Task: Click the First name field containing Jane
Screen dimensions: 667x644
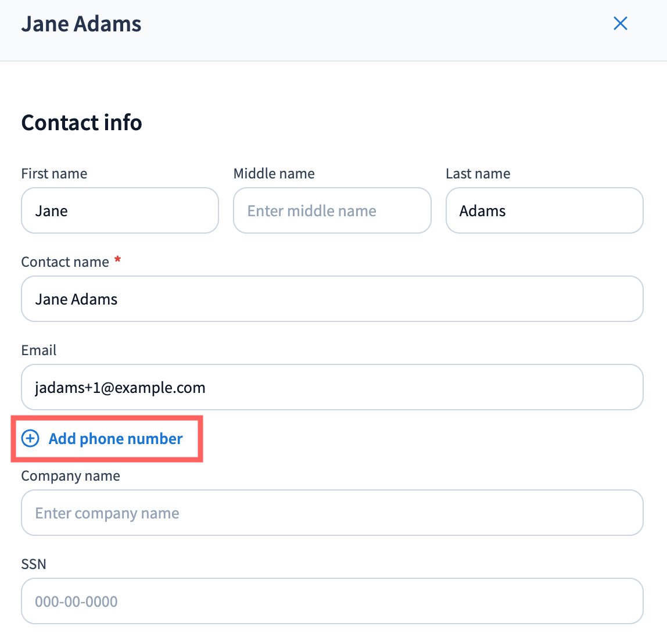Action: (x=120, y=210)
